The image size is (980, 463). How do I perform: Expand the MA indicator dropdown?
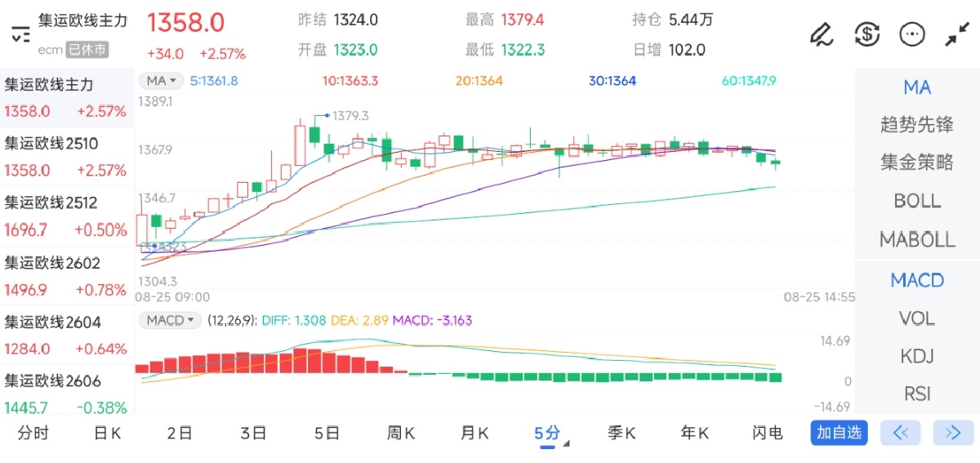[x=161, y=81]
